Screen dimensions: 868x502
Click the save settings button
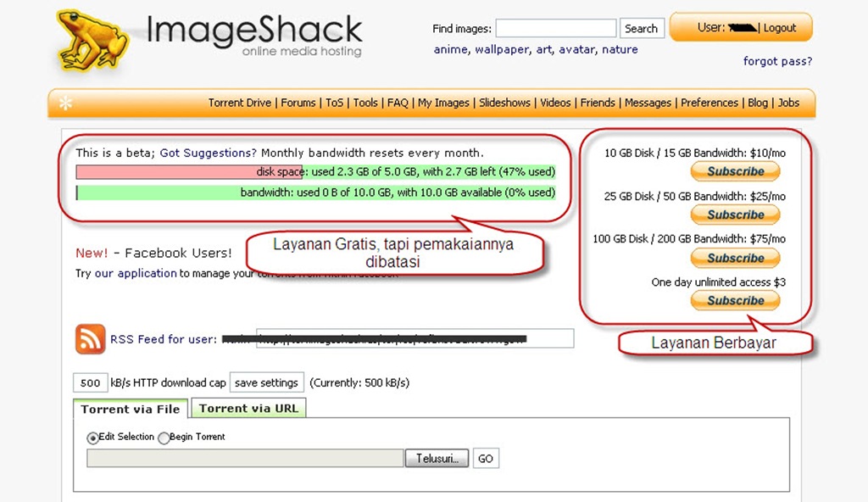(x=266, y=382)
